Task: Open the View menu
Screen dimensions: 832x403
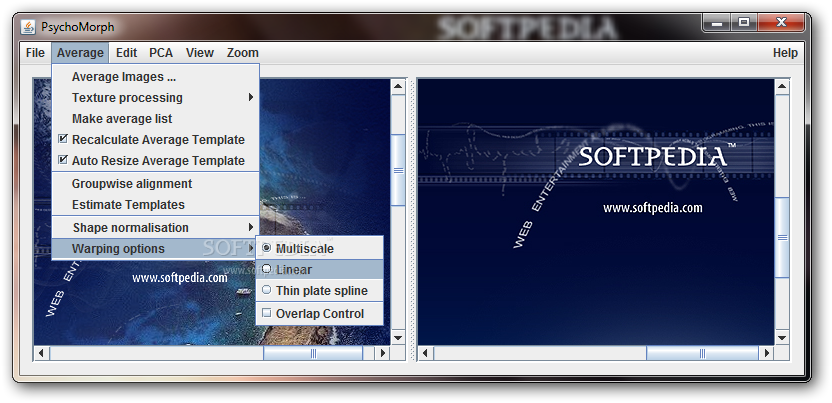Action: coord(200,53)
